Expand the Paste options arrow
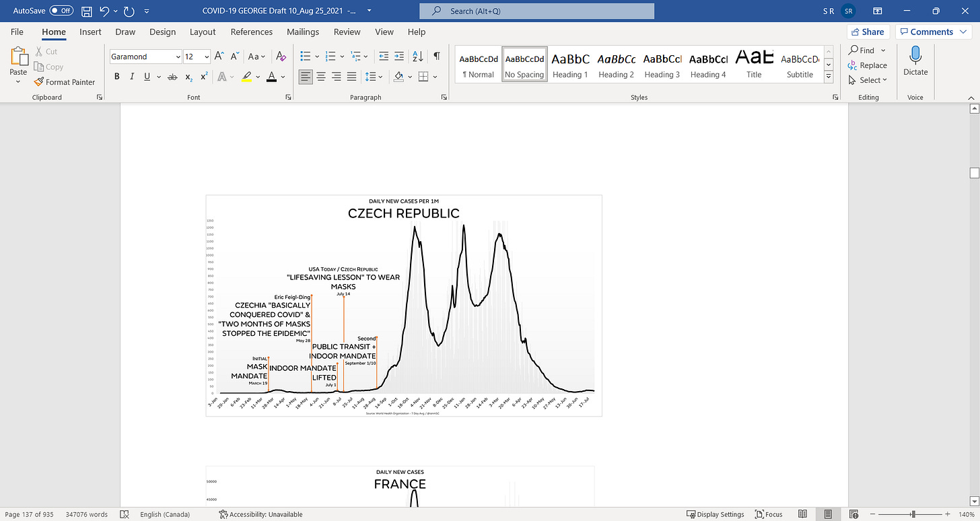This screenshot has height=521, width=980. pos(18,82)
